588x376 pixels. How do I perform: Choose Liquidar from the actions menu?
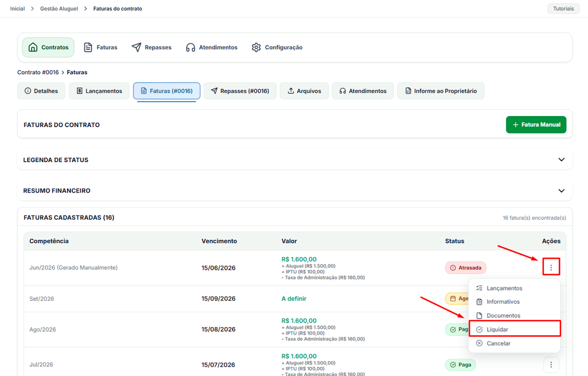(x=514, y=329)
